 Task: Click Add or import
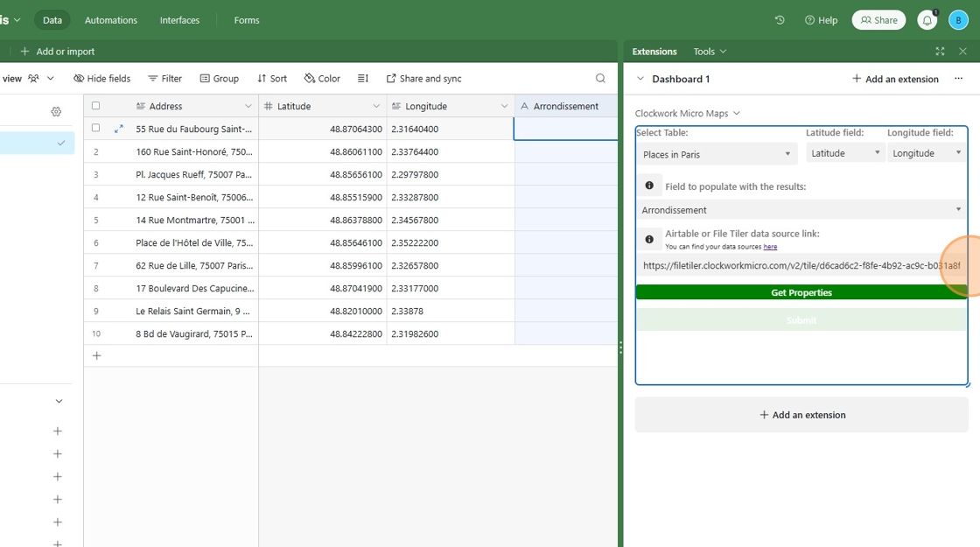58,52
